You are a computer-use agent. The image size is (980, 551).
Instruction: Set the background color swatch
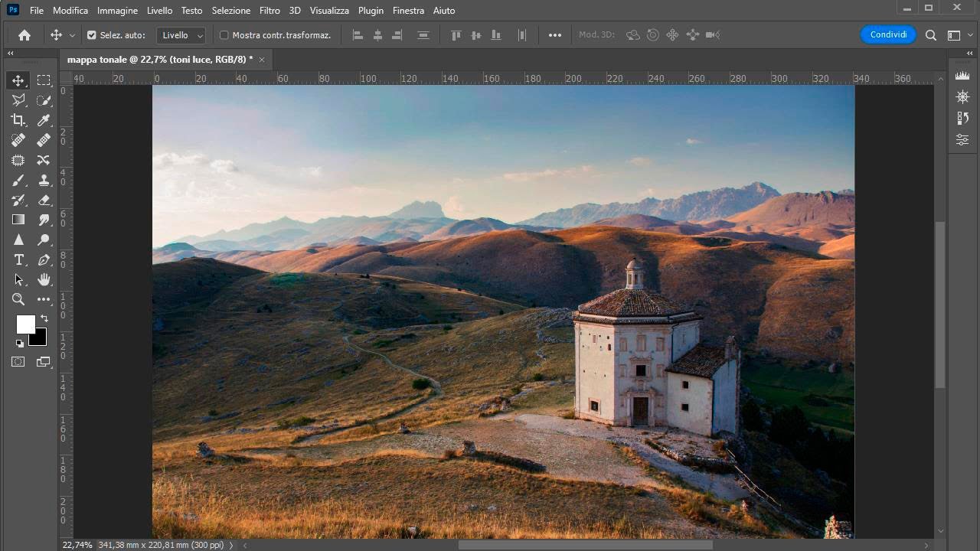click(x=39, y=338)
